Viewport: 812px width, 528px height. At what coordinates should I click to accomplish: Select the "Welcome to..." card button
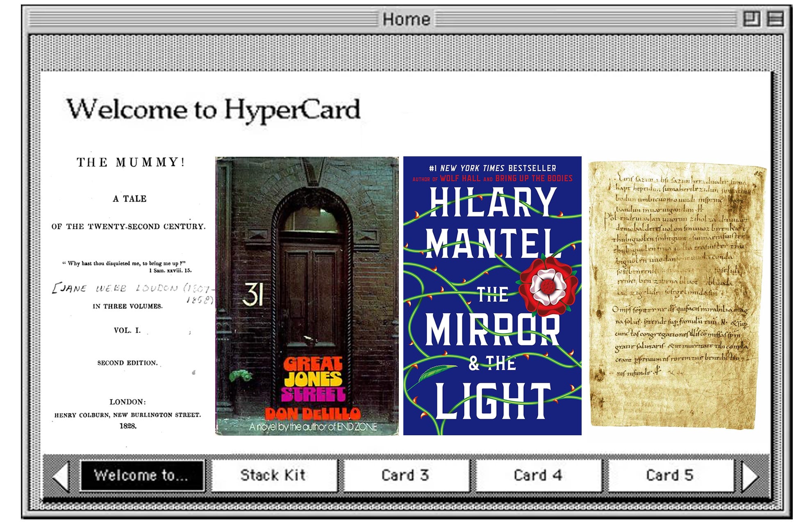point(142,475)
